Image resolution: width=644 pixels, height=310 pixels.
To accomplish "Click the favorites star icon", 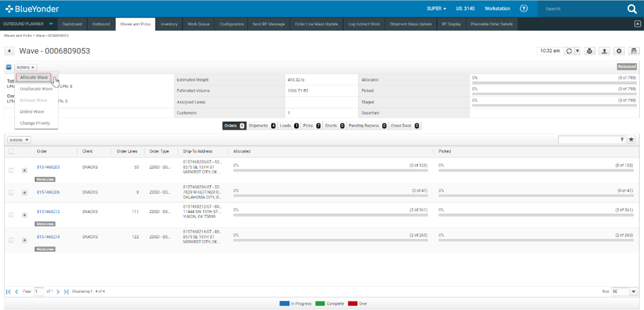I will pos(631,140).
